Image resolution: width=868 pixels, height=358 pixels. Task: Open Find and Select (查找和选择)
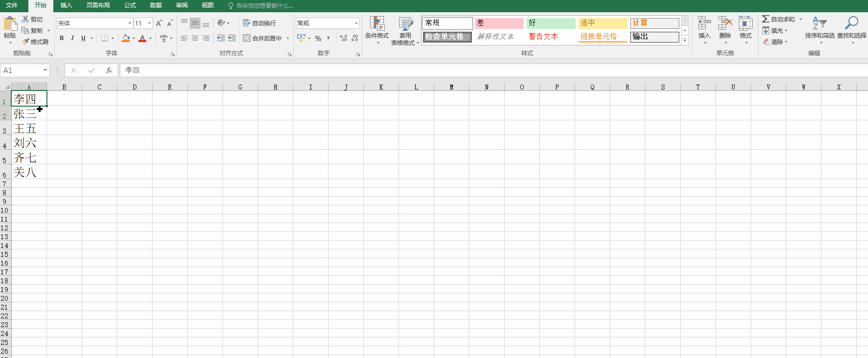click(852, 30)
